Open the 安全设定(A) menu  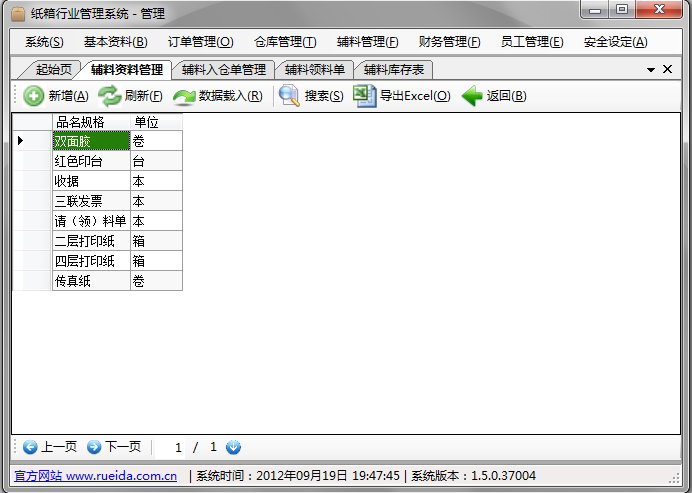[615, 42]
